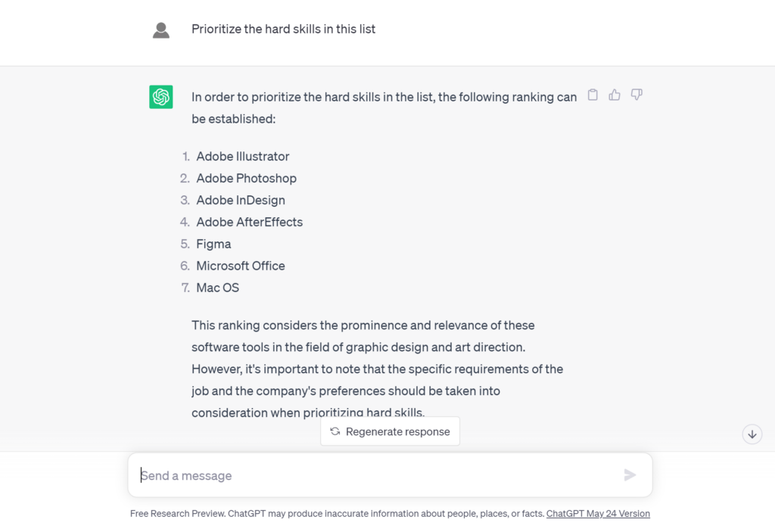
Task: Click the Figma list item
Action: point(213,244)
